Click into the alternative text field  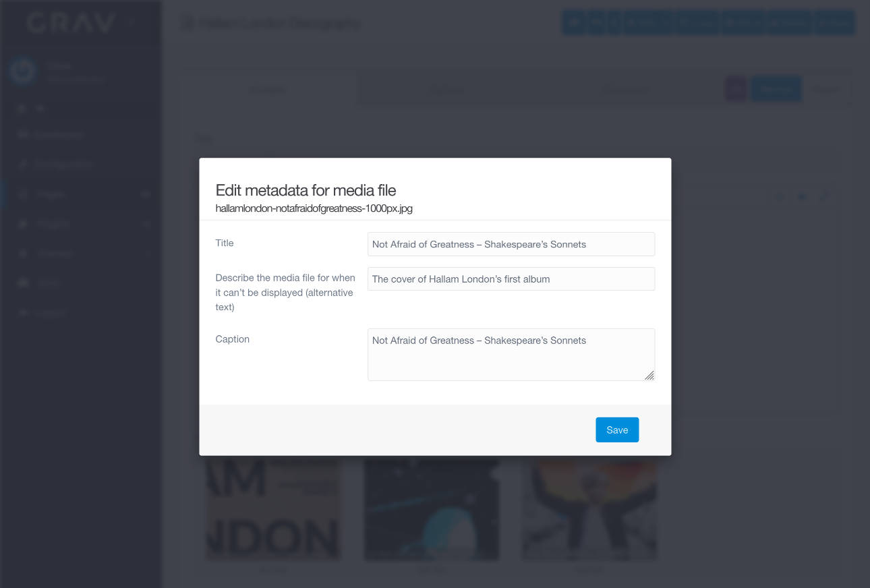pos(511,279)
